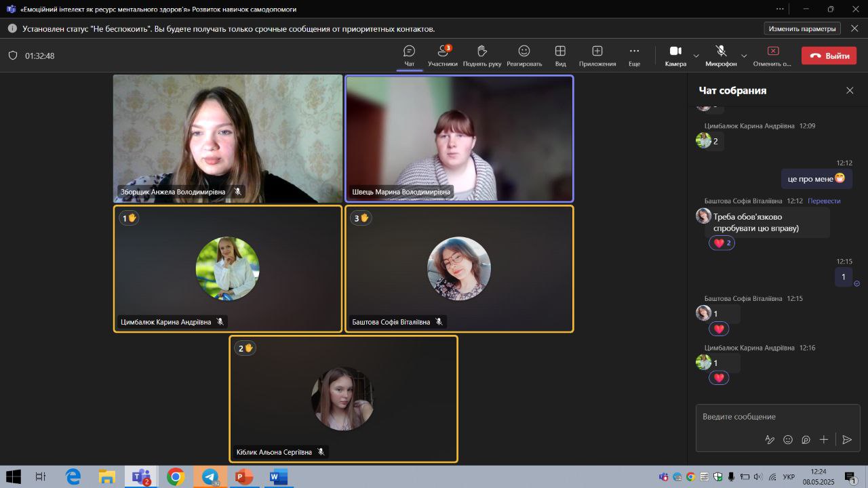Expand the camera options dropdown arrow
Image resolution: width=868 pixels, height=488 pixels.
696,56
